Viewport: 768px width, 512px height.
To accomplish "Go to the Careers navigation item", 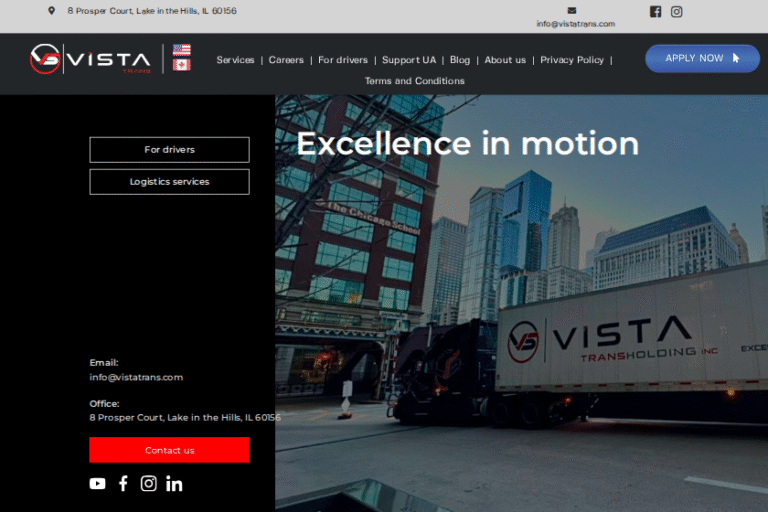I will 286,60.
